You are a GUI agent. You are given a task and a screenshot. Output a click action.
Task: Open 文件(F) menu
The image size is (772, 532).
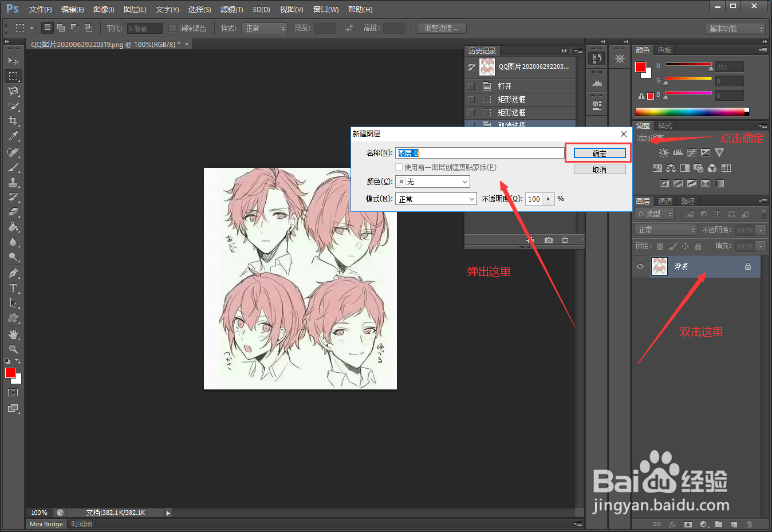coord(40,10)
